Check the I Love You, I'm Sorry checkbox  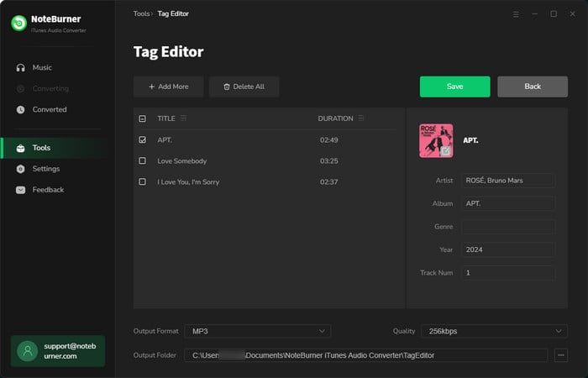click(x=142, y=181)
